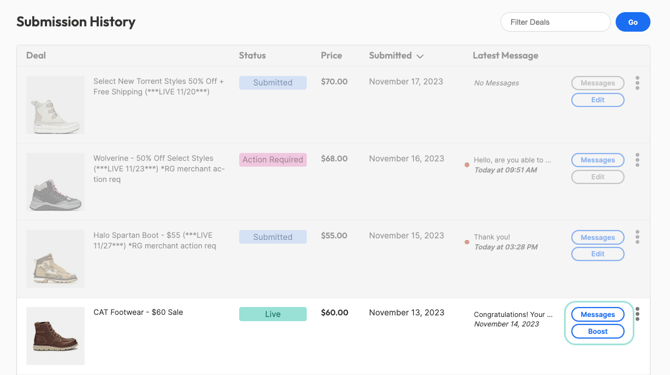Image resolution: width=670 pixels, height=375 pixels.
Task: Open the gray Wolverine boot thumbnail
Action: pos(55,182)
